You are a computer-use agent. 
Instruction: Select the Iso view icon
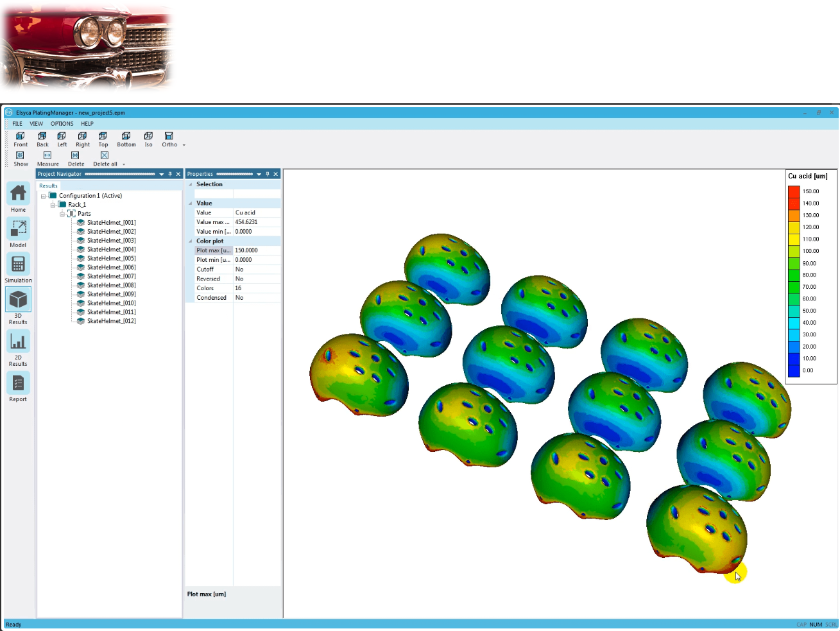click(148, 139)
